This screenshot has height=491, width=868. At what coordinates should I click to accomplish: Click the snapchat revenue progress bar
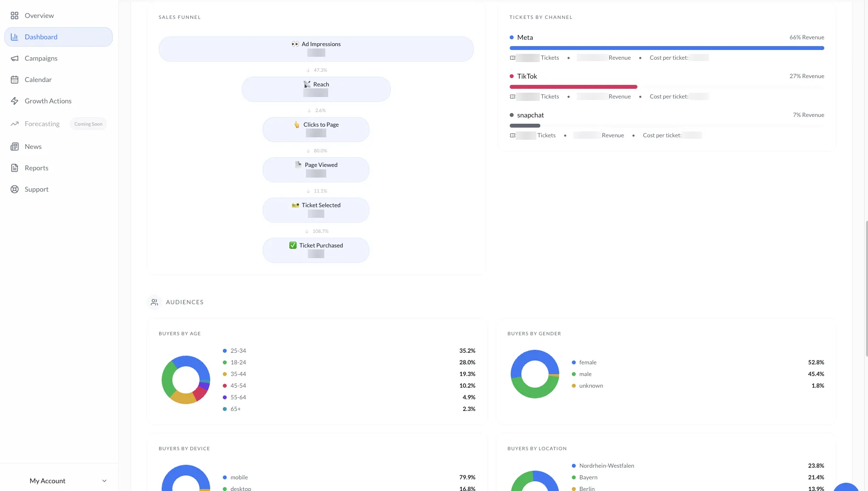click(525, 126)
